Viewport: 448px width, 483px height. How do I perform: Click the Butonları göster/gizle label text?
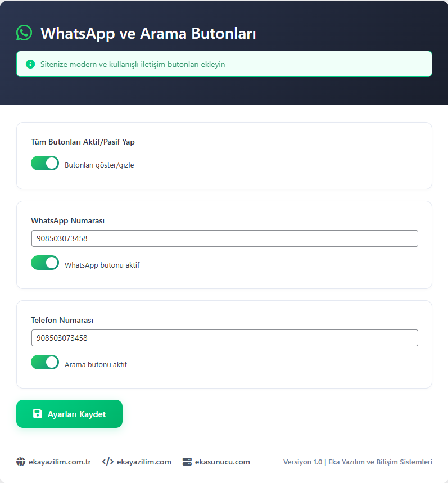(99, 165)
